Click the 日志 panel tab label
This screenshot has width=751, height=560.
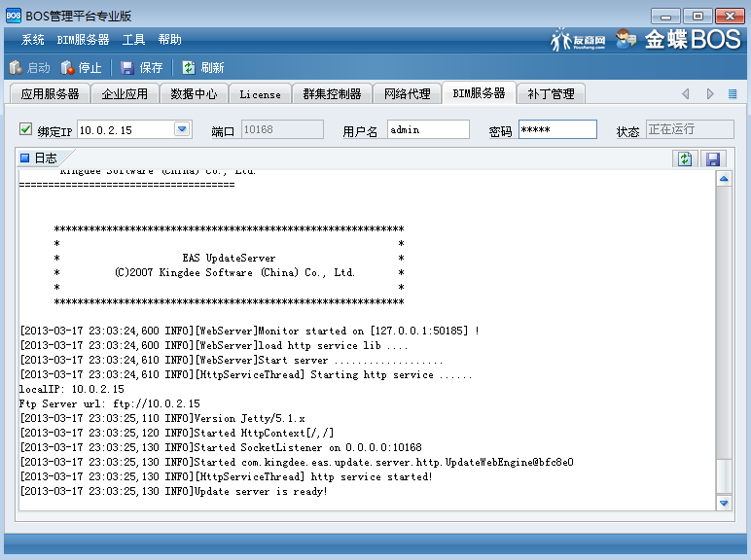point(46,157)
